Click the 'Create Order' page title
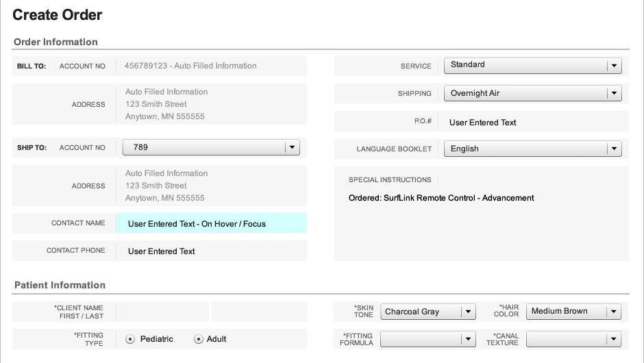 (58, 15)
